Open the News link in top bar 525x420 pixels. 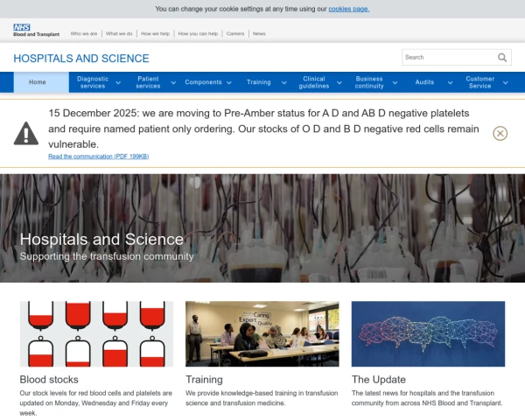(259, 33)
